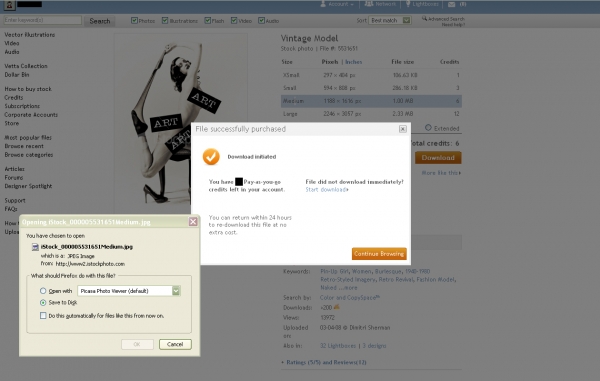Open the Picasa Photo Viewer application dropdown
Viewport: 600px width, 381px height.
[129, 291]
